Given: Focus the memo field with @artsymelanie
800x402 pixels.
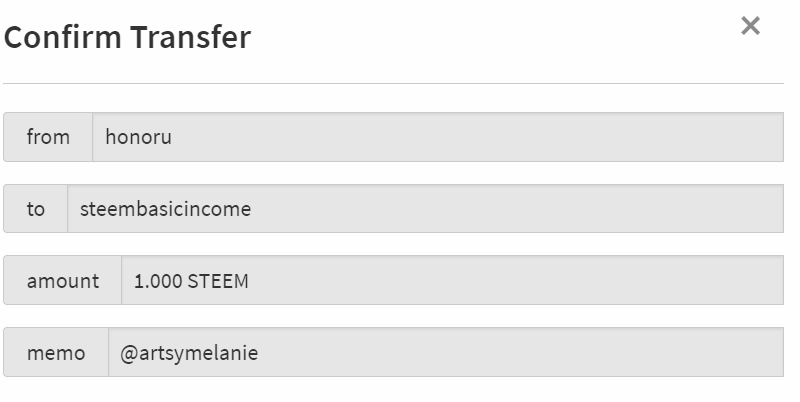Looking at the screenshot, I should (x=446, y=353).
